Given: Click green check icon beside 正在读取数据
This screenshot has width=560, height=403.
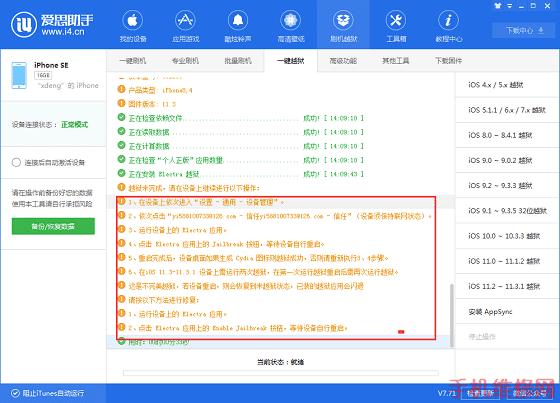Looking at the screenshot, I should [121, 131].
